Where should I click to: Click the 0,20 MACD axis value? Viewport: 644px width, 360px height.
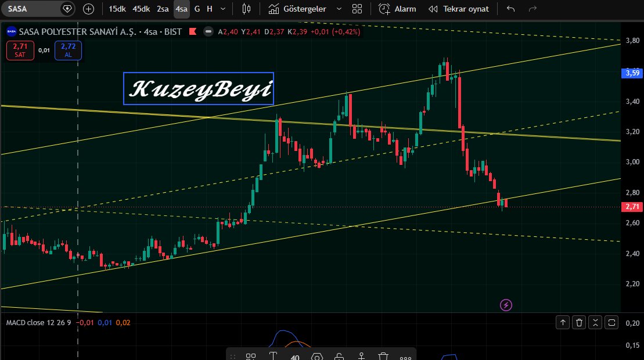click(x=632, y=323)
